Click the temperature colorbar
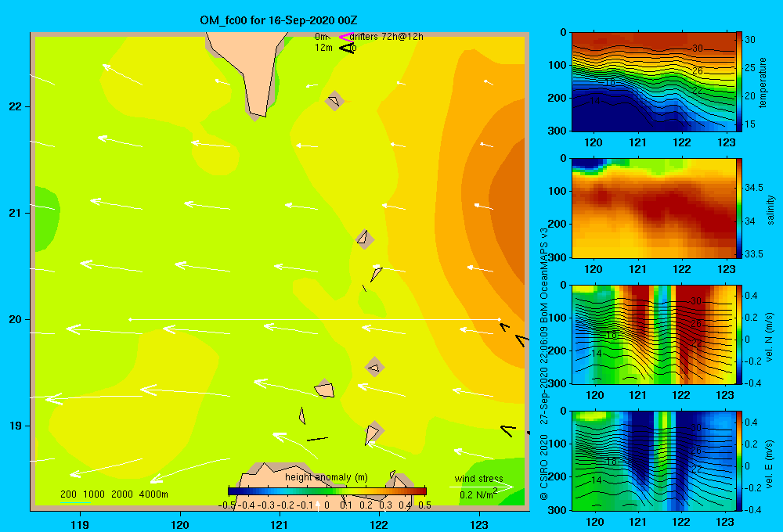The image size is (783, 532). [x=739, y=82]
